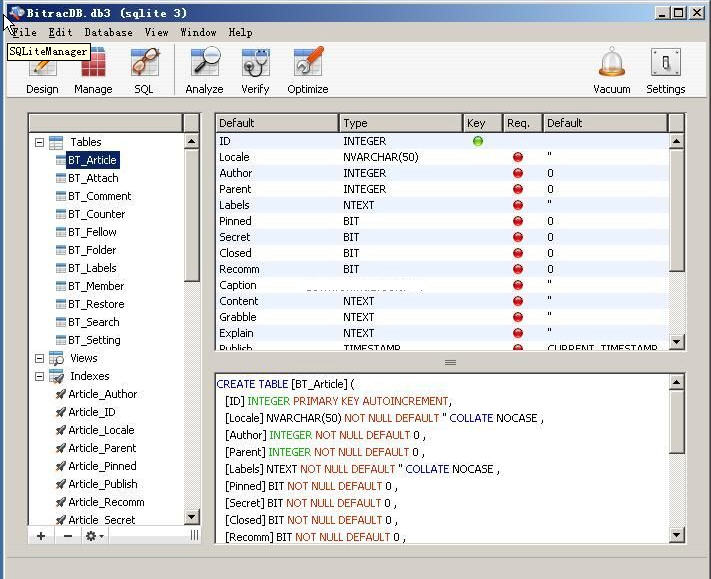Select the BT_Fellow table
The width and height of the screenshot is (711, 579).
click(x=93, y=232)
